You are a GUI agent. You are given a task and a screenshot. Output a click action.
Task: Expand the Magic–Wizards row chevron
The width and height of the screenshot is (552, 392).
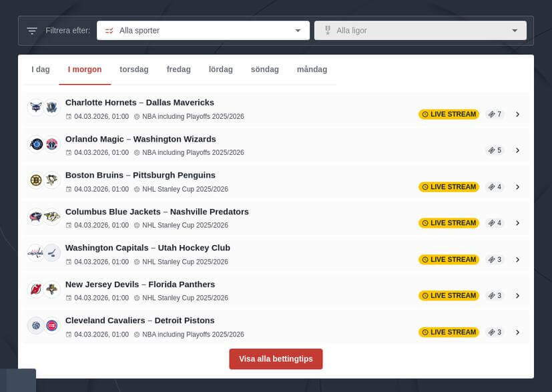point(517,150)
